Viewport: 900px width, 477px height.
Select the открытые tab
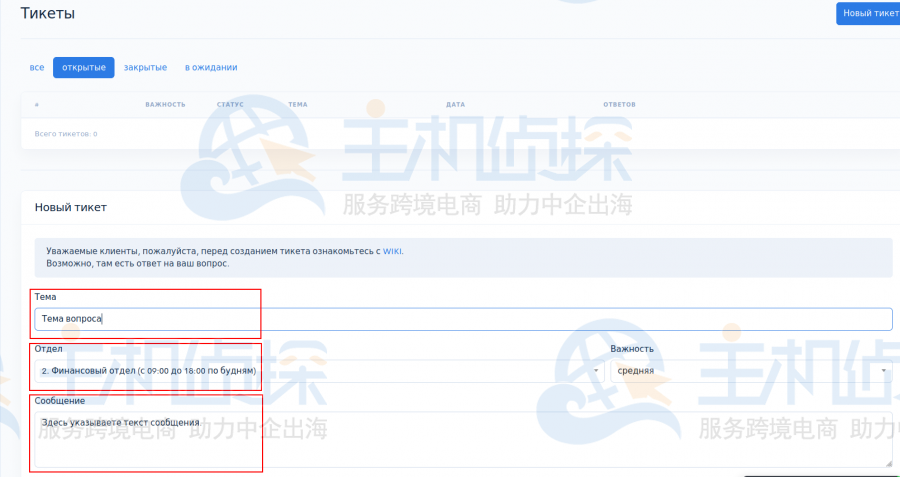84,67
